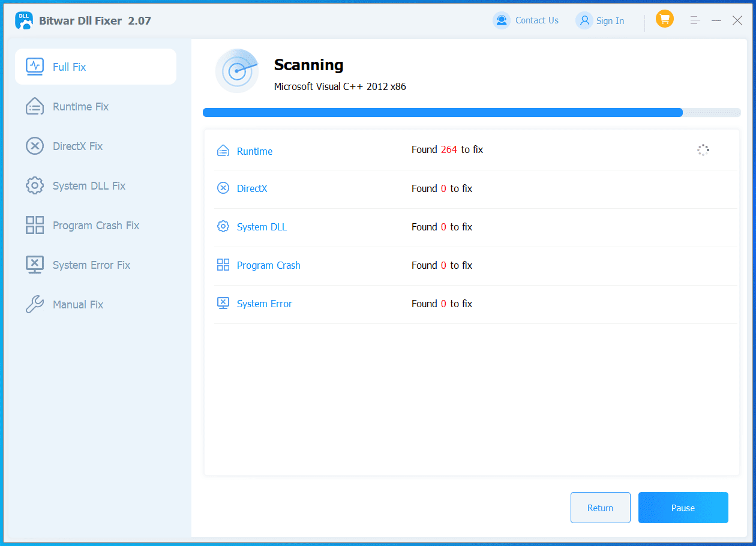Switch to System Error Fix tab

point(95,265)
